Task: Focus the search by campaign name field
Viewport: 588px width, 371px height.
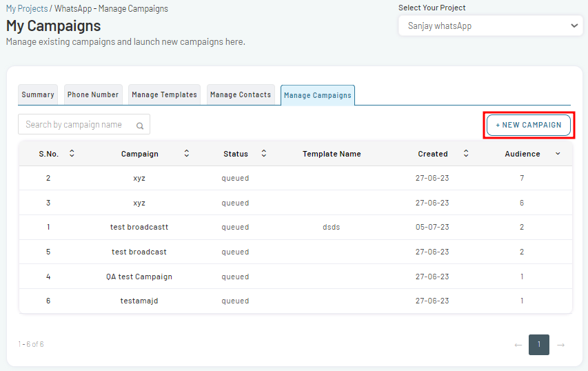Action: [84, 125]
